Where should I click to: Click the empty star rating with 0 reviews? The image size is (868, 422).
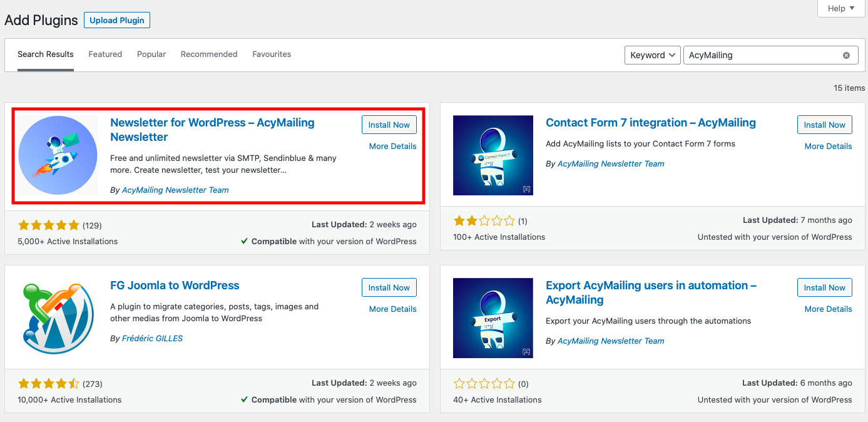[484, 383]
